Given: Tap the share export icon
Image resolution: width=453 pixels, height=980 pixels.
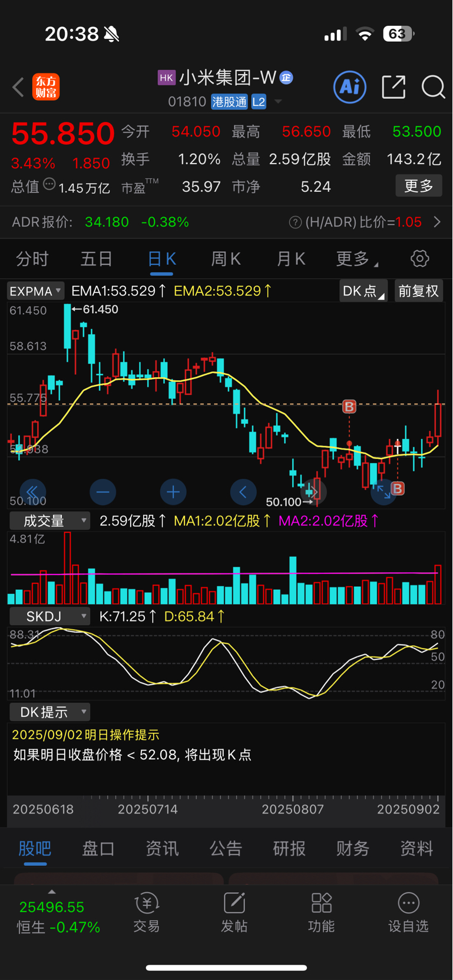Looking at the screenshot, I should [x=394, y=87].
